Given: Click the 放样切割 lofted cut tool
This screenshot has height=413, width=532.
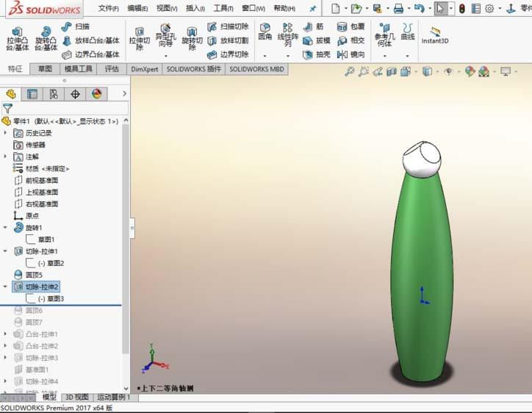Looking at the screenshot, I should pos(228,40).
